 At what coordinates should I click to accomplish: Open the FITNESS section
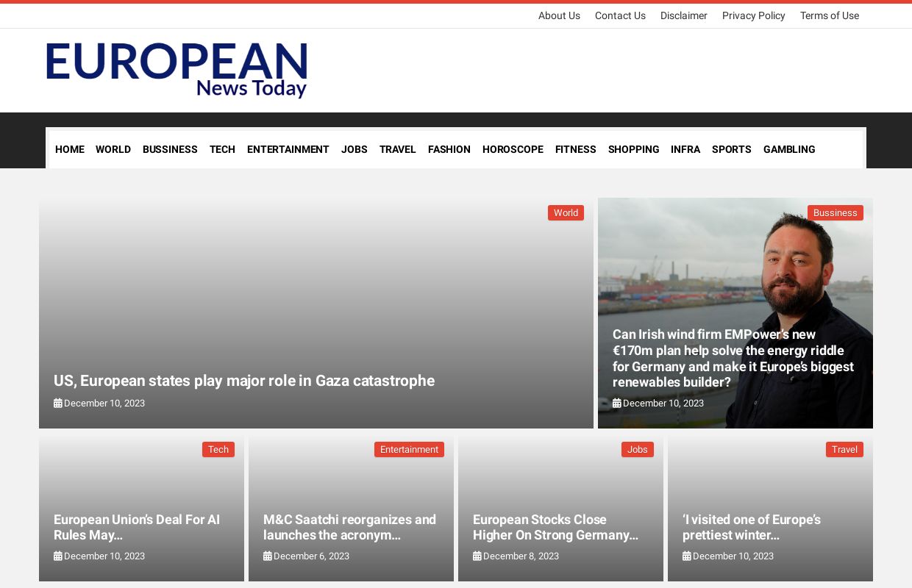(576, 149)
